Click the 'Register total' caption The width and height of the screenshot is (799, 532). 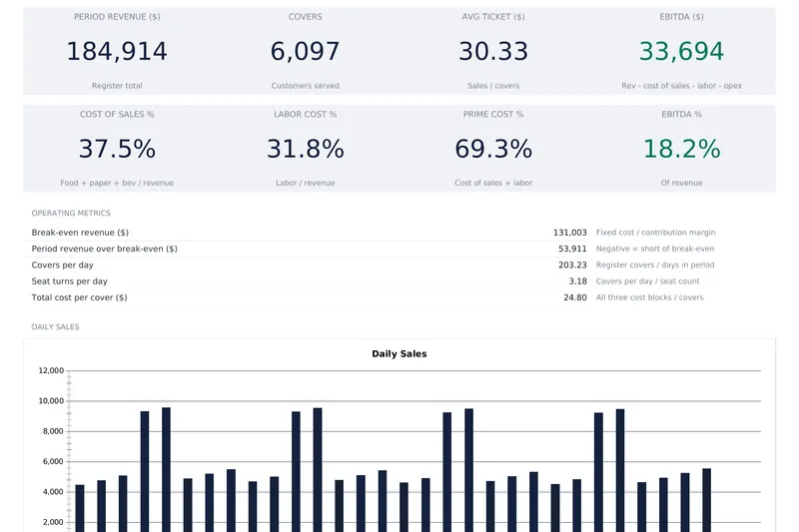(x=117, y=86)
